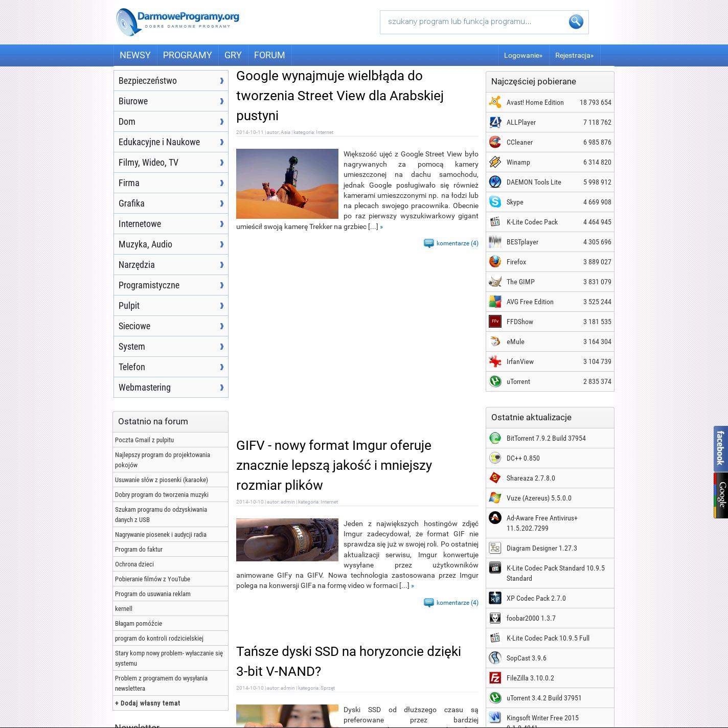Click the Logowanie» login link
The width and height of the screenshot is (728, 728).
523,55
